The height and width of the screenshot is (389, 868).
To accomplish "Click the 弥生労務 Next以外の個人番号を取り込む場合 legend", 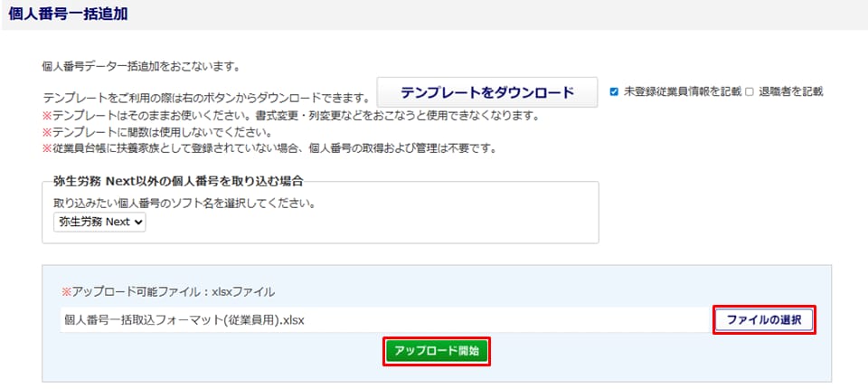I will click(172, 181).
